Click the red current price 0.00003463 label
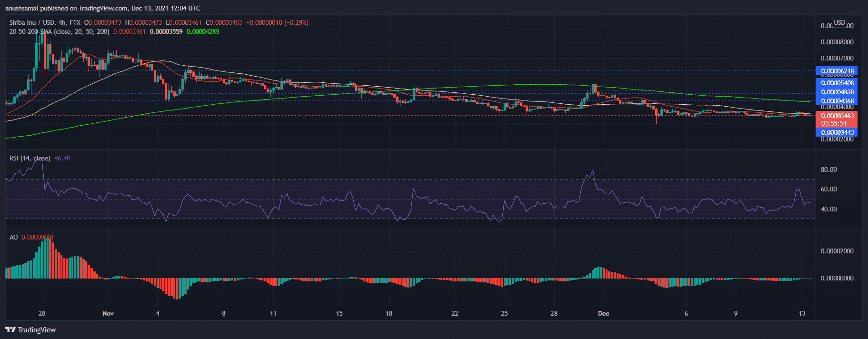Viewport: 868px width, 339px height. 837,116
